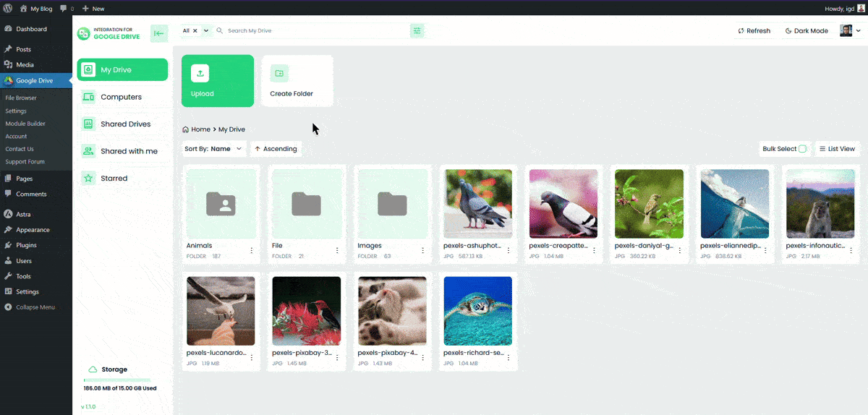Open the Starred section

click(114, 179)
